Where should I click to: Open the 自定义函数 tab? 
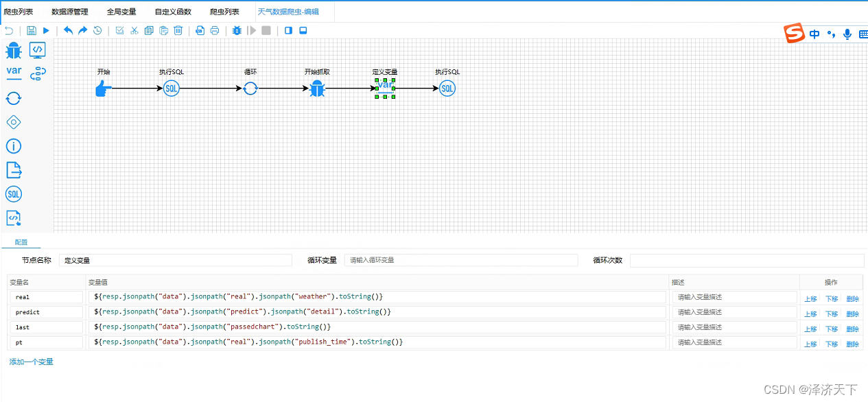click(x=173, y=12)
